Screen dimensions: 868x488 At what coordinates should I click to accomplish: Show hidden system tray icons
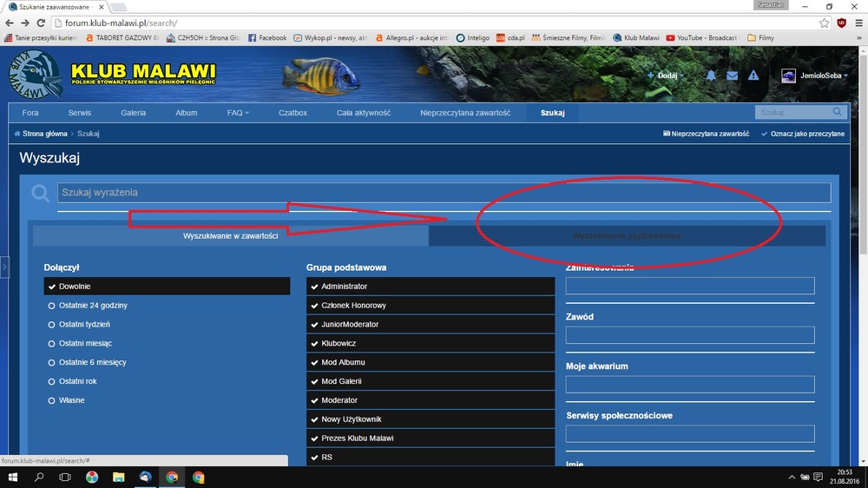coord(792,477)
